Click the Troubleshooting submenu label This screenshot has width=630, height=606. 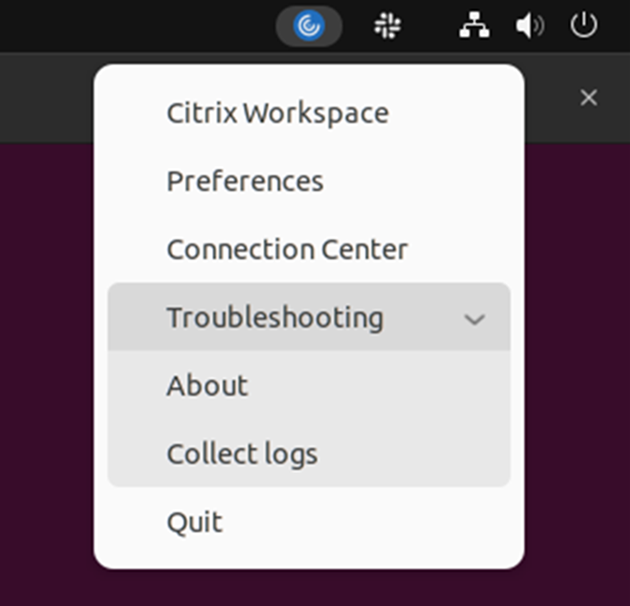click(275, 318)
